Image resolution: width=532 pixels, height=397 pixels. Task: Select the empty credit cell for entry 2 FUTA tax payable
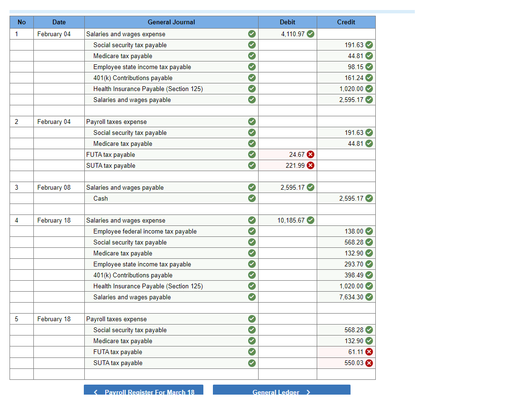point(346,154)
